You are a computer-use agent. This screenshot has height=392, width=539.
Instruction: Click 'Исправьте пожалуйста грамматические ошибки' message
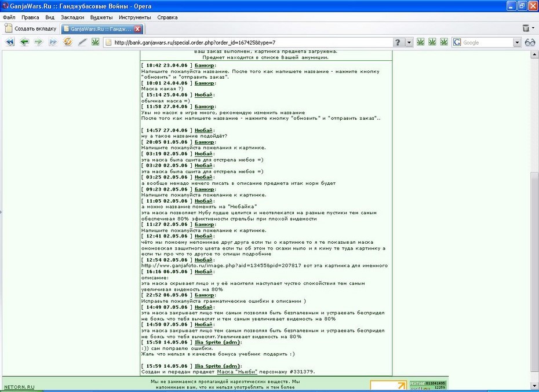click(x=224, y=301)
